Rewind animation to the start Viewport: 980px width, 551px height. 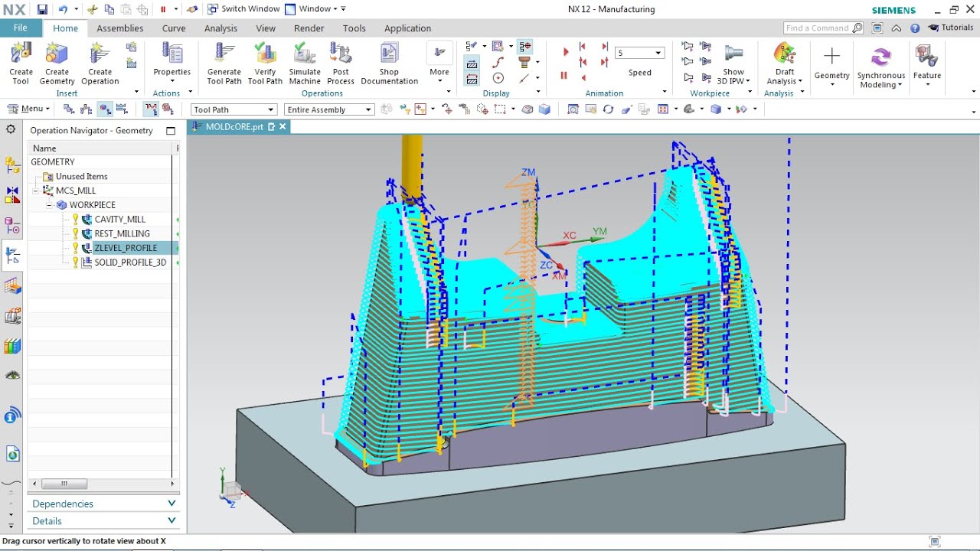click(x=583, y=47)
